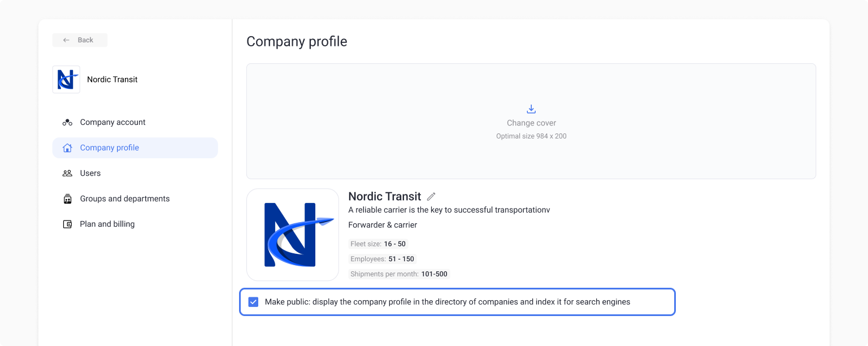This screenshot has height=346, width=868.
Task: Click the small Nordic Transit logo in sidebar
Action: tap(66, 79)
